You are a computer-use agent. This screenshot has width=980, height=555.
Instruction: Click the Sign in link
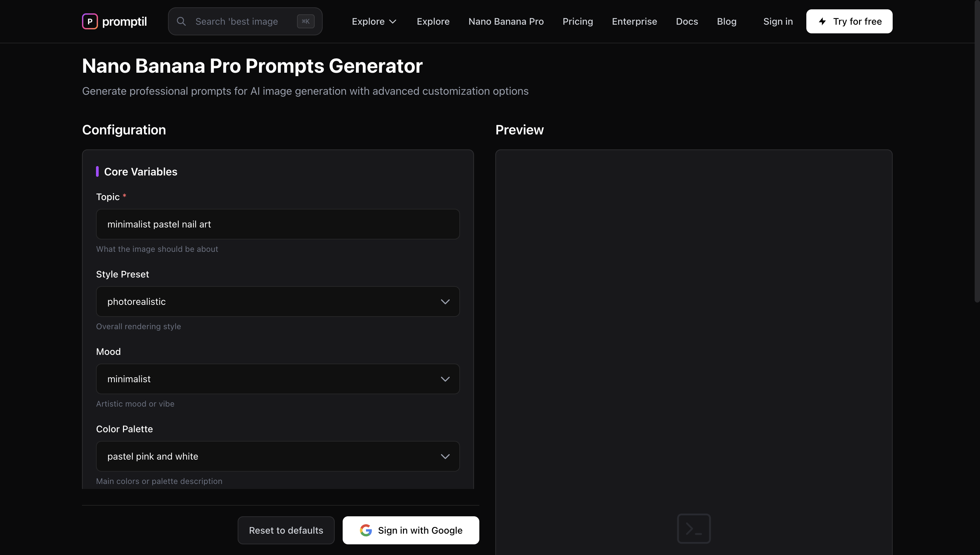click(778, 21)
